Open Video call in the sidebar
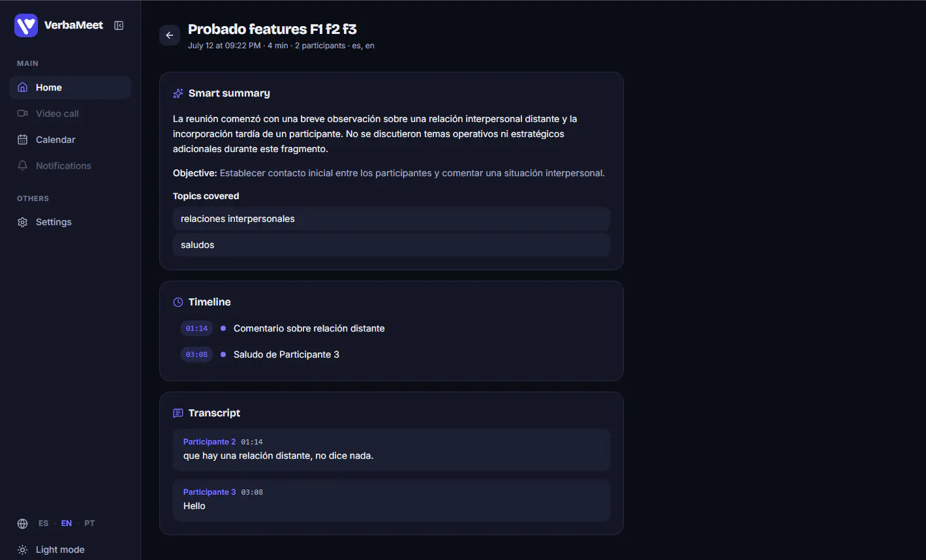926x560 pixels. point(70,114)
